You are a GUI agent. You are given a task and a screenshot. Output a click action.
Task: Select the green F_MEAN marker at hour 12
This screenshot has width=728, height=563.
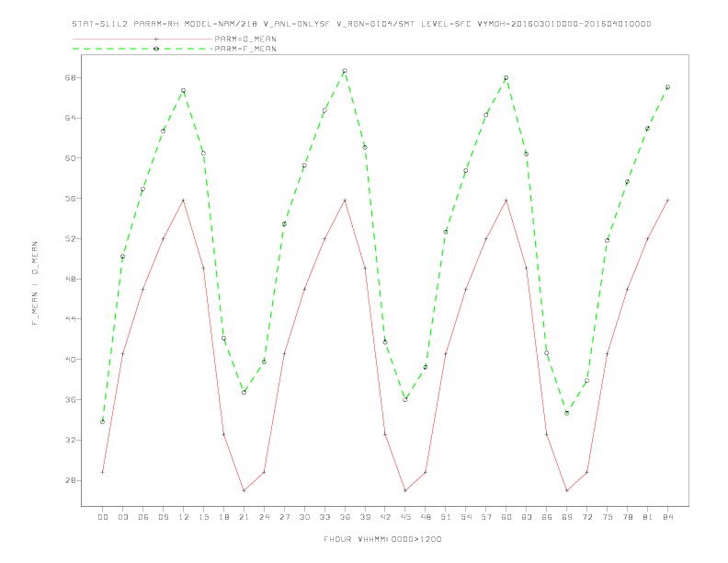pyautogui.click(x=184, y=90)
